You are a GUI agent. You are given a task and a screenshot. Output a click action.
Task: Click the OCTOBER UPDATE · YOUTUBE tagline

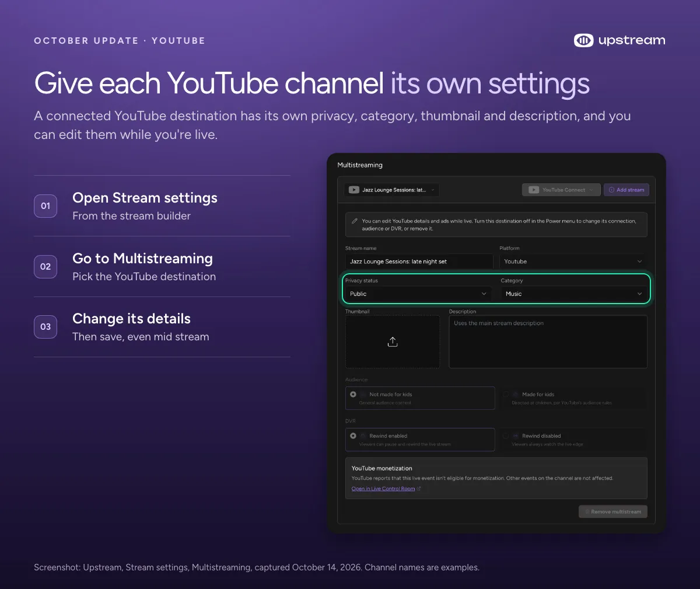click(x=120, y=41)
